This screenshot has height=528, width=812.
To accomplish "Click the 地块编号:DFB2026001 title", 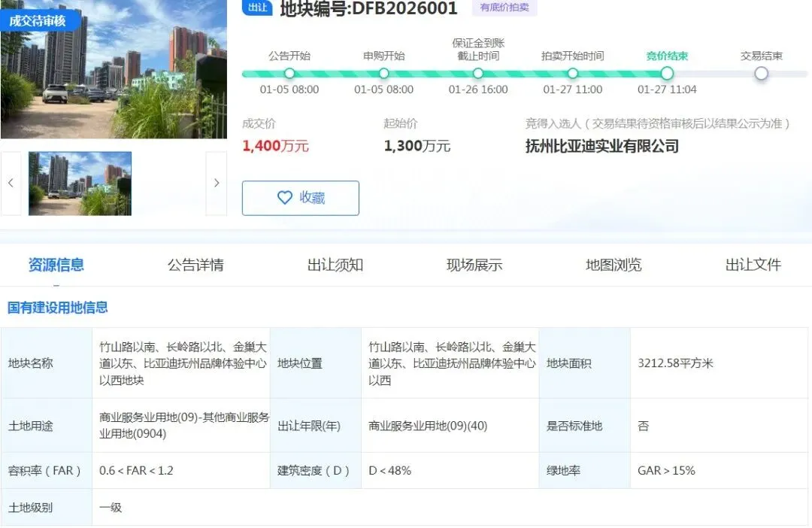I will click(368, 8).
